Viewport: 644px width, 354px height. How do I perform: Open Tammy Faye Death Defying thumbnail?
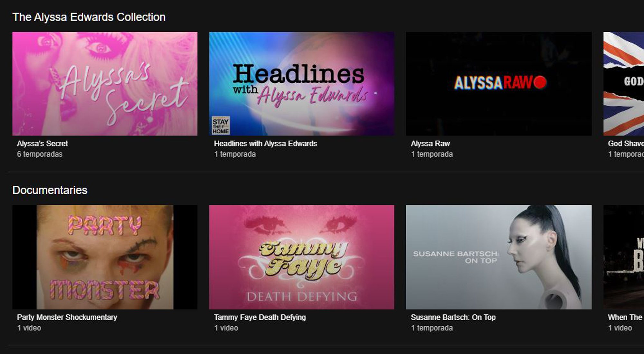point(301,257)
